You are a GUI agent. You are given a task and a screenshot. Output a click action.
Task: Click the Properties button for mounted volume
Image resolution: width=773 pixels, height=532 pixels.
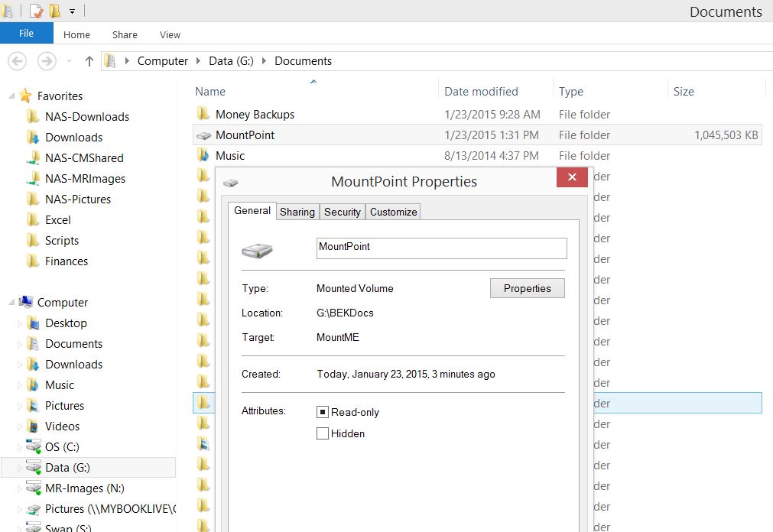[527, 288]
